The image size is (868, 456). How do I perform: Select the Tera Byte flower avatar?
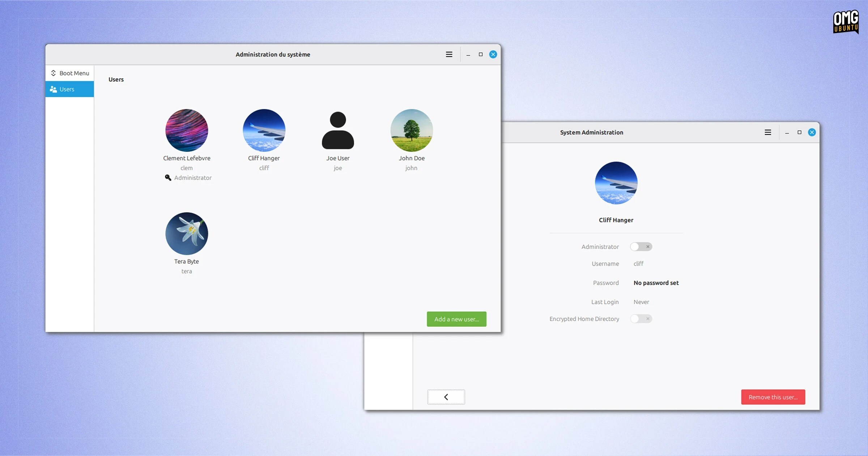187,234
